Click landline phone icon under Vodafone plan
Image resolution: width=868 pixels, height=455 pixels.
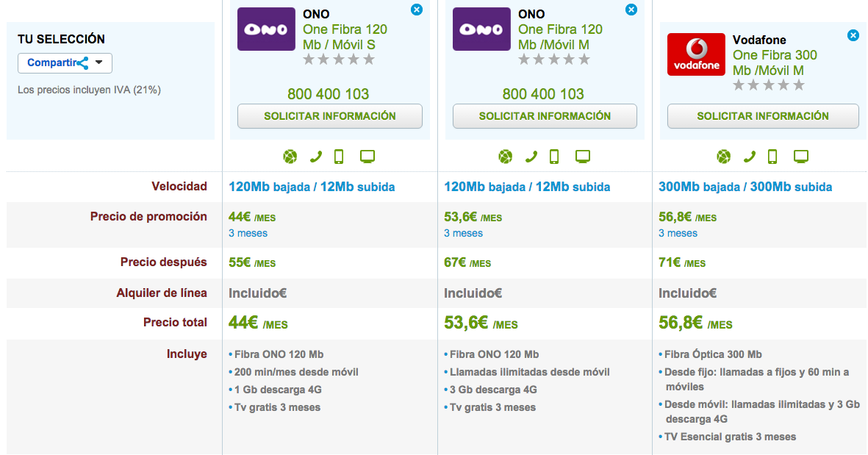pyautogui.click(x=749, y=157)
